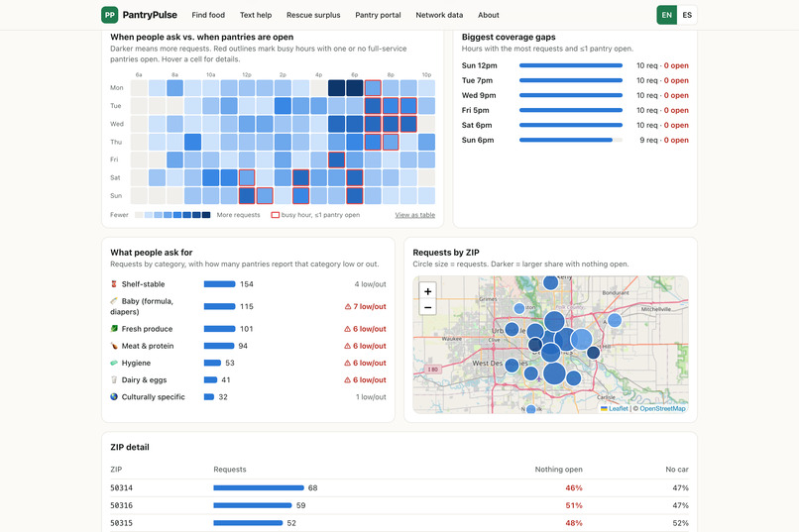Click the lightest gray swatch in heatmap legend

139,215
